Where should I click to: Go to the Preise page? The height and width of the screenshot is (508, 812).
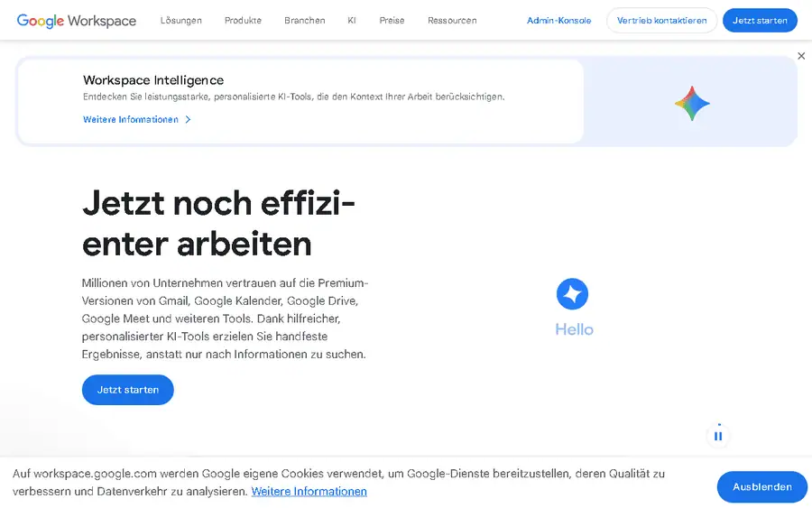[392, 20]
